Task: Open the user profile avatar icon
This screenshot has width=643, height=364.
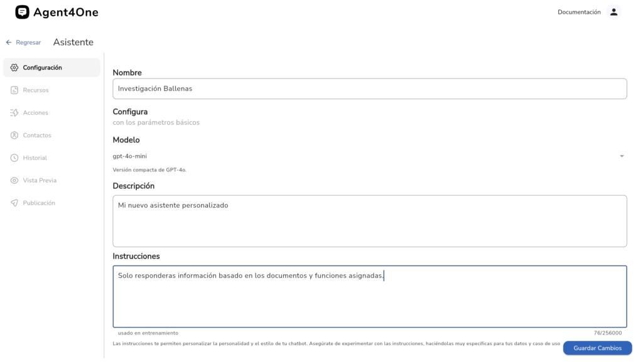Action: [x=613, y=12]
